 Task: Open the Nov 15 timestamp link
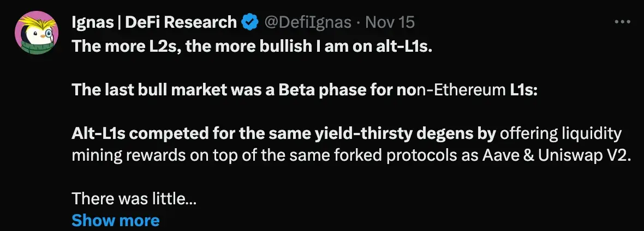point(390,22)
